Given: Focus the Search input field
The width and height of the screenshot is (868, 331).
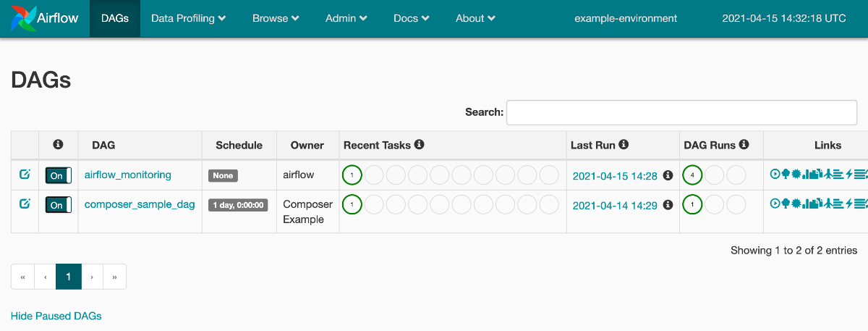Looking at the screenshot, I should (681, 112).
